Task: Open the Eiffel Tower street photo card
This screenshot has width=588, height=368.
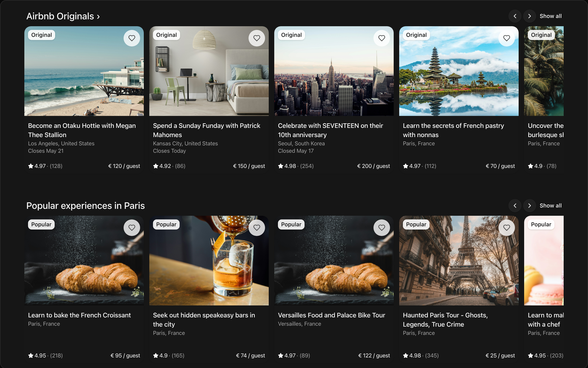Action: [x=459, y=260]
